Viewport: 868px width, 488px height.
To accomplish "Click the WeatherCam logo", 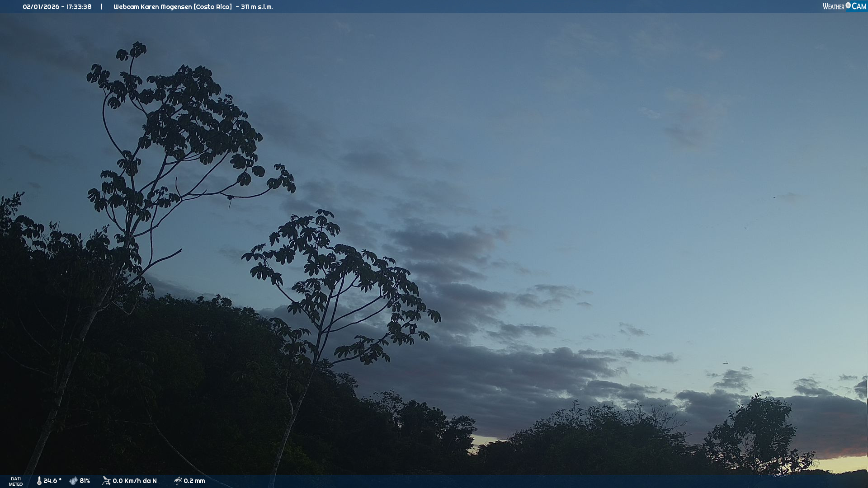I will [x=844, y=6].
